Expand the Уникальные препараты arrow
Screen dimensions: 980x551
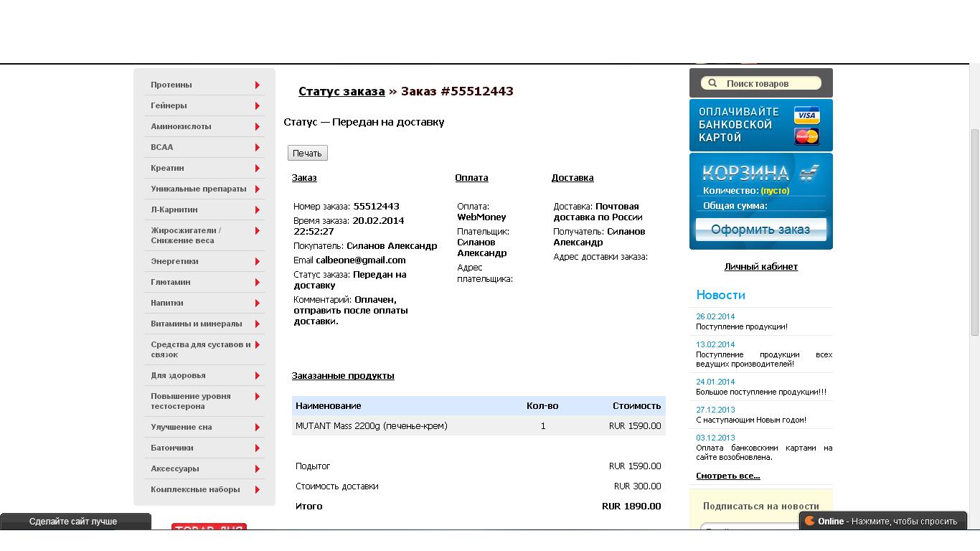coord(257,189)
